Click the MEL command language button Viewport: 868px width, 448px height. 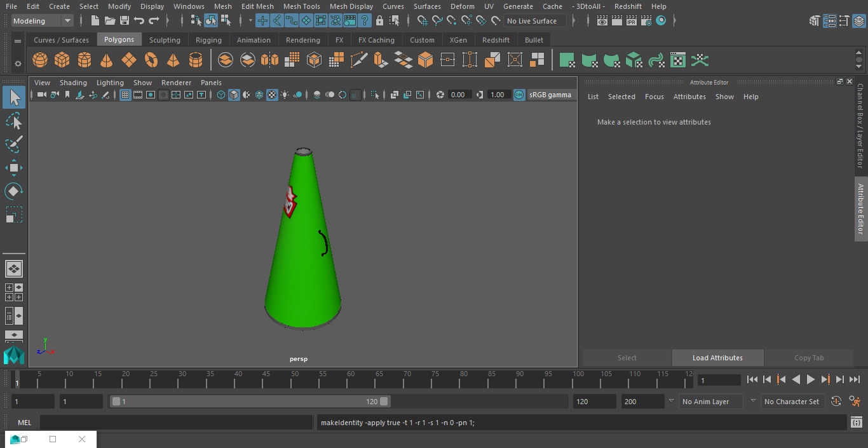tap(24, 423)
